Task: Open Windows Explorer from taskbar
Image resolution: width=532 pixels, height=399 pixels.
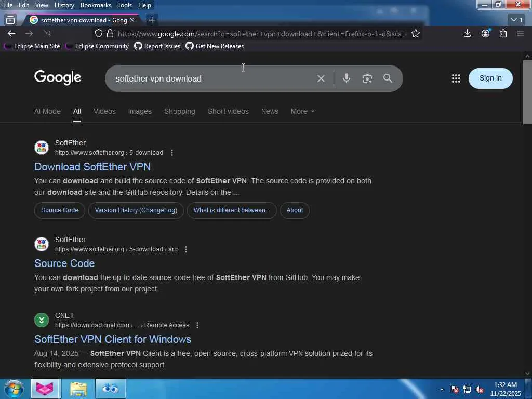Action: [78, 389]
